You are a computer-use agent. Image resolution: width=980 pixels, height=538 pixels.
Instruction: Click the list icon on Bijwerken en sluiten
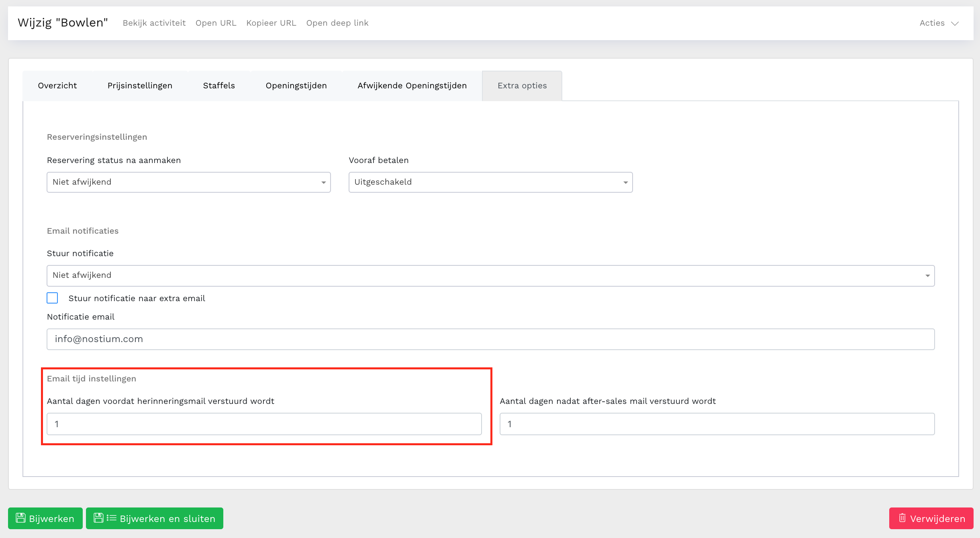point(111,518)
